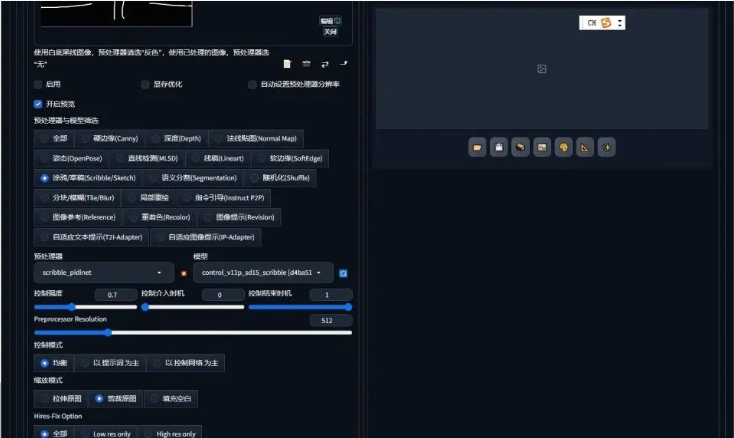
Task: Click the ending step 1 value field
Action: [x=331, y=295]
